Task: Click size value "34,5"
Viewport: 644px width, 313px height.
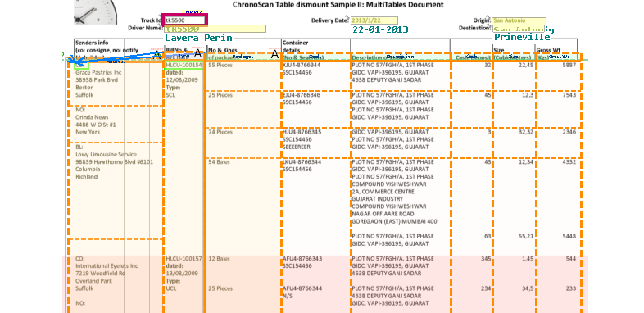Action: tap(528, 288)
